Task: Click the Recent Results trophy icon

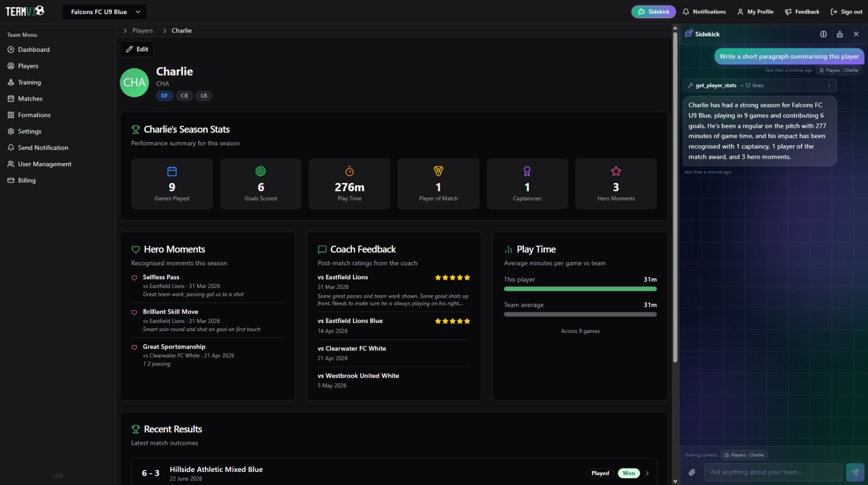Action: tap(135, 429)
